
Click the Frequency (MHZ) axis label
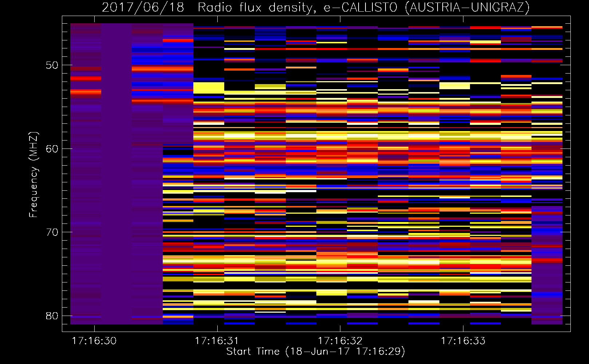tap(33, 174)
